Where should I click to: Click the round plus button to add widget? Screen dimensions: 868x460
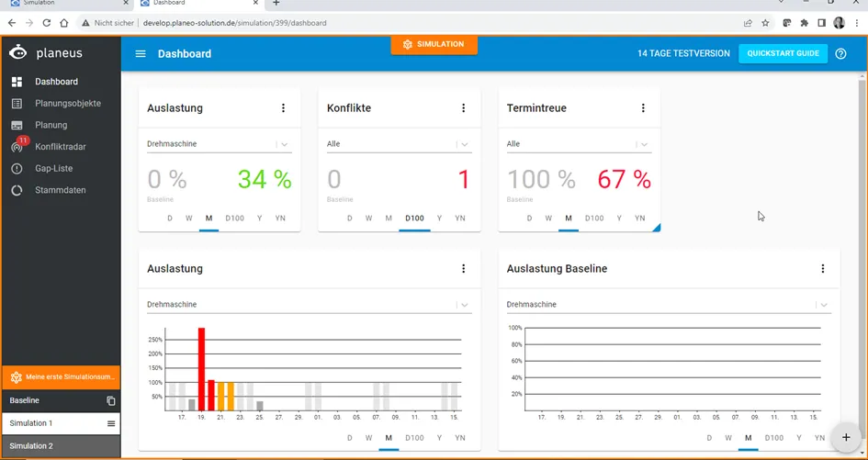tap(846, 437)
